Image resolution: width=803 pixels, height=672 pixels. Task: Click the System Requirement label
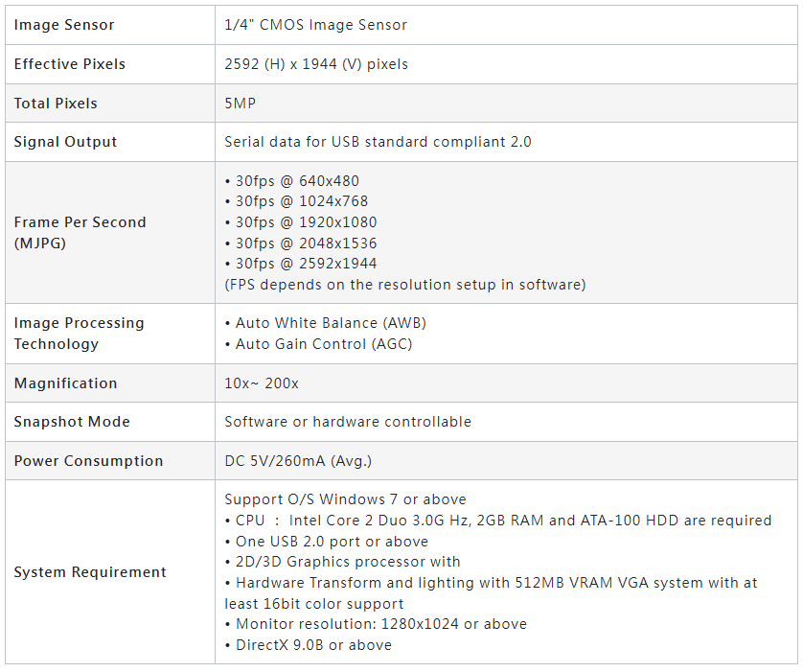[90, 572]
